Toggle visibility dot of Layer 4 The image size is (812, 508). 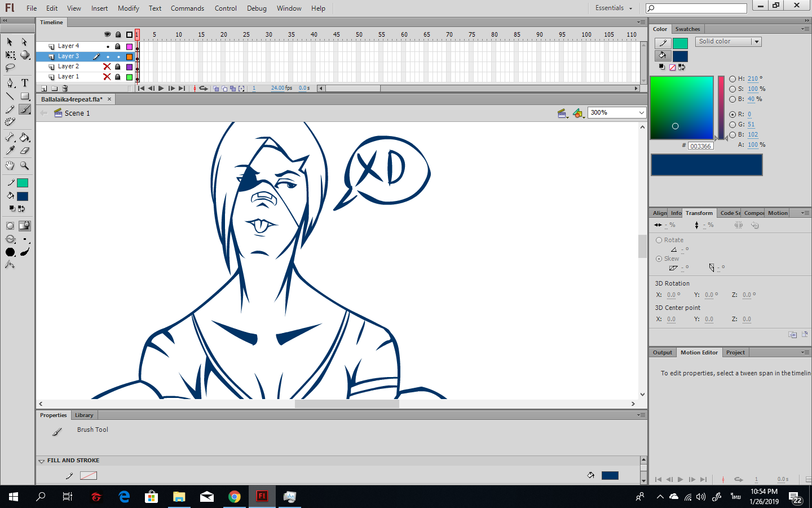click(x=108, y=46)
